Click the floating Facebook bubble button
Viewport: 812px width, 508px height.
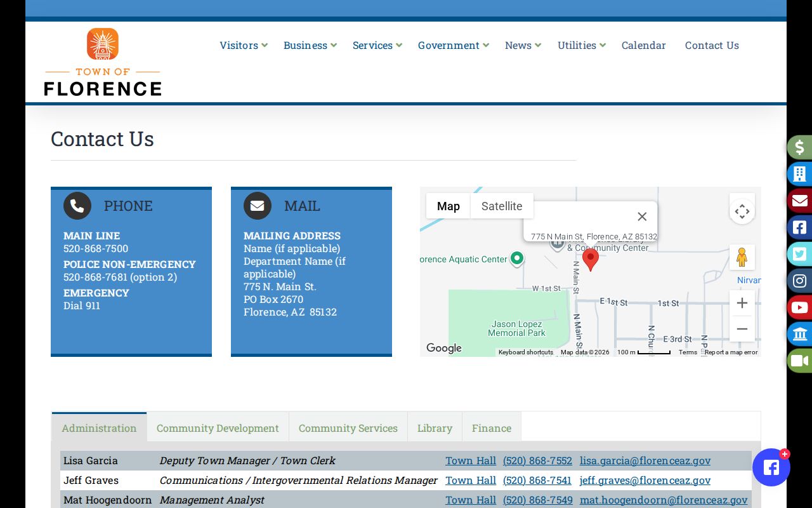tap(771, 467)
